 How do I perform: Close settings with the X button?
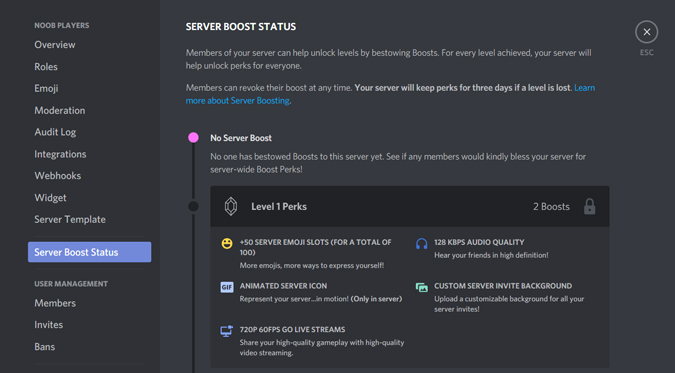tap(646, 32)
